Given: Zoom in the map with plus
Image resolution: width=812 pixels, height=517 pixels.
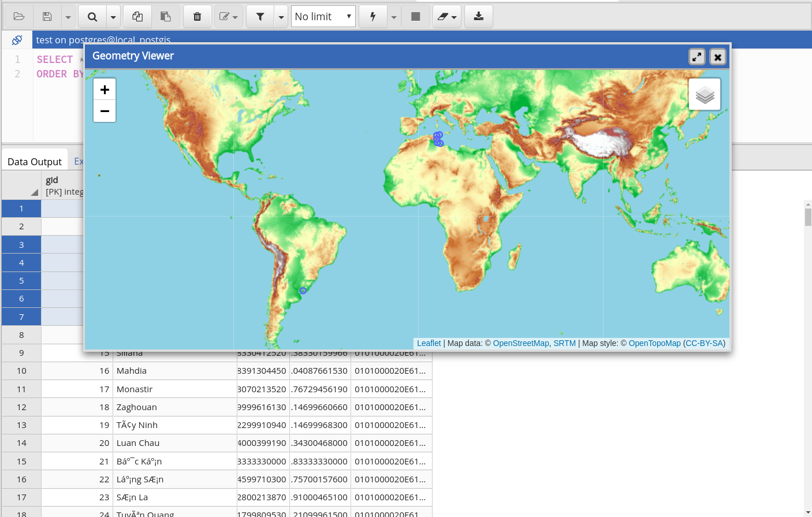Looking at the screenshot, I should pyautogui.click(x=105, y=90).
